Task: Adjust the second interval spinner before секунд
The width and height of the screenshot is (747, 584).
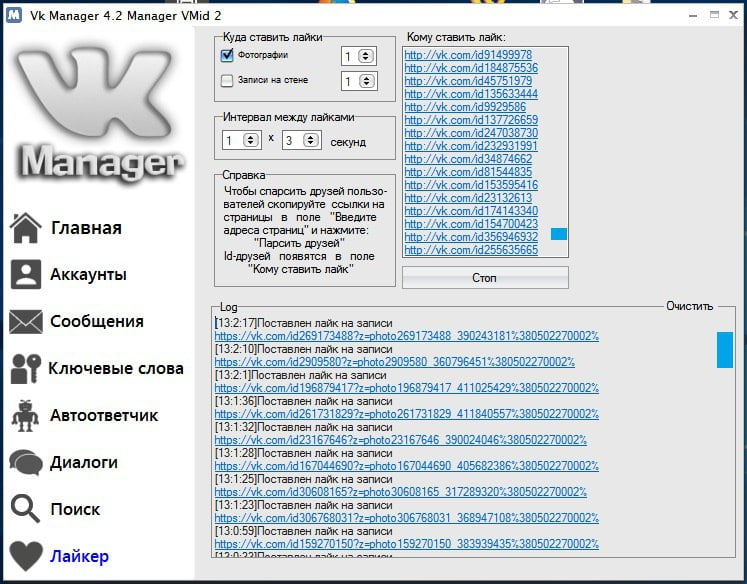Action: [311, 140]
